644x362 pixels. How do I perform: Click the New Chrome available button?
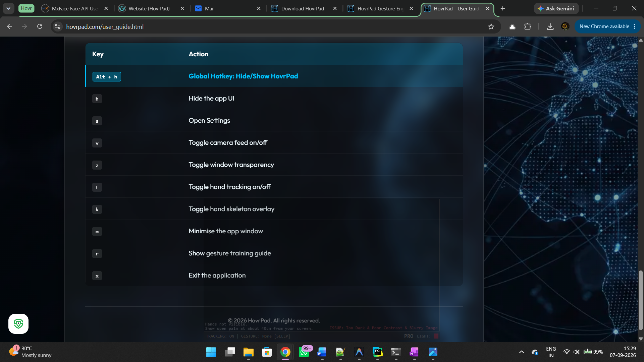[x=607, y=26]
